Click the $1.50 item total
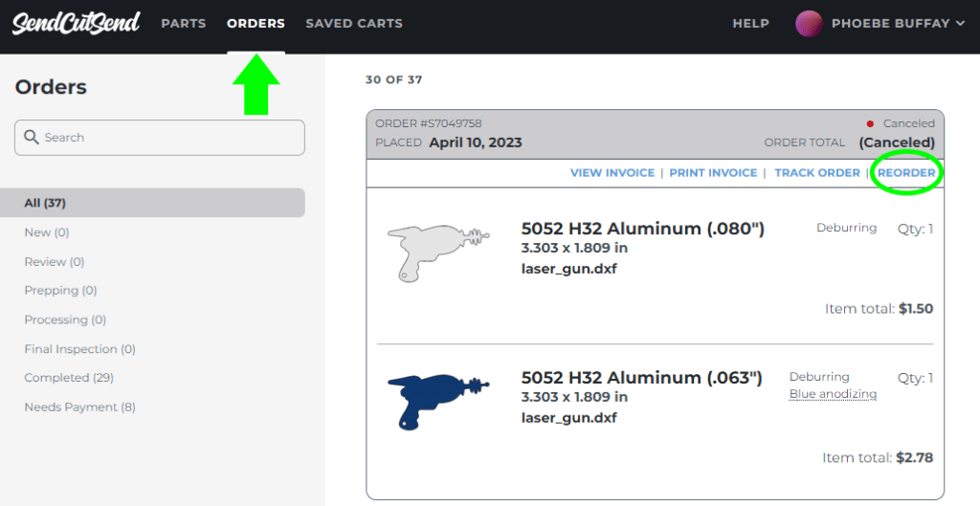The width and height of the screenshot is (980, 506). [916, 309]
